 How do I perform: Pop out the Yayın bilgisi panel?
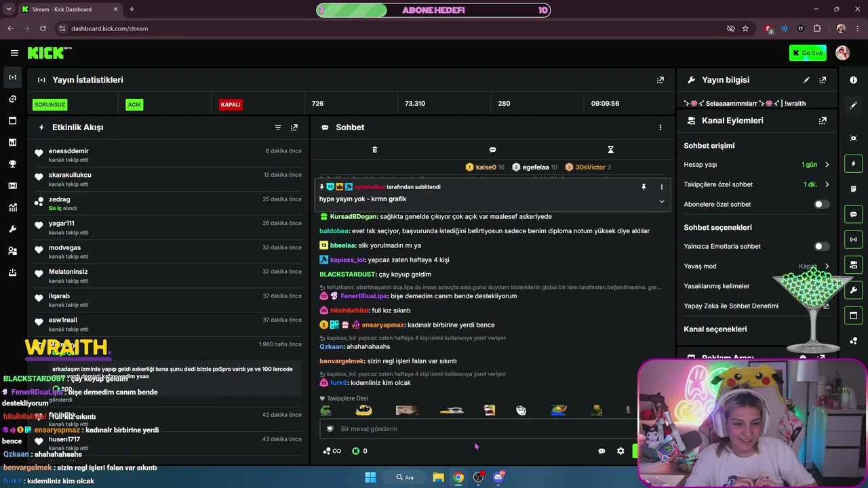(823, 80)
